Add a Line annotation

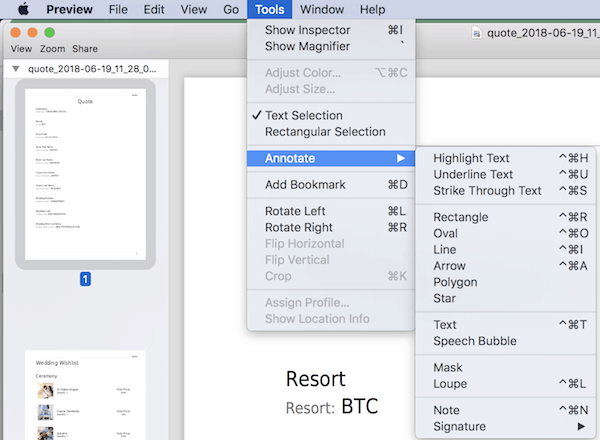tap(506, 249)
